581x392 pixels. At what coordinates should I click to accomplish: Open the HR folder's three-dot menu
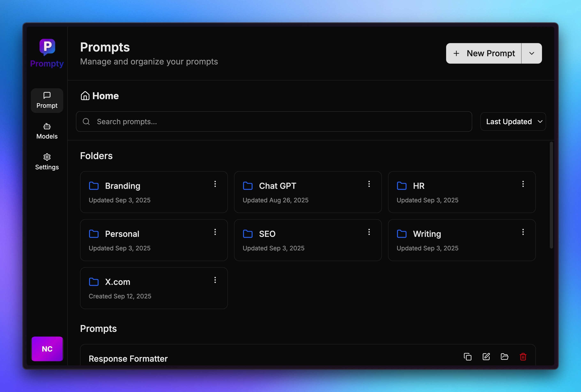523,184
